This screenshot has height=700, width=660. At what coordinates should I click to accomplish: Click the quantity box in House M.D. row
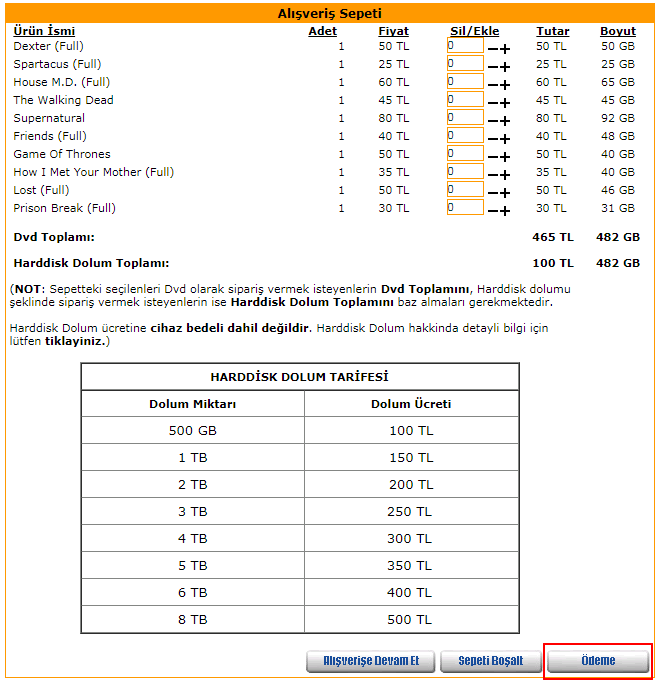[x=465, y=81]
